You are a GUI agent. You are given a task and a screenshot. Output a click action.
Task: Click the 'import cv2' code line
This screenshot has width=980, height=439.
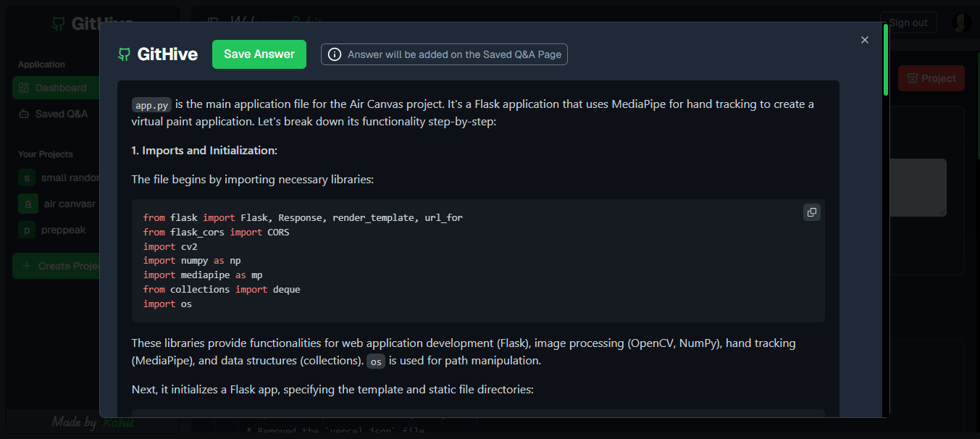(x=170, y=246)
